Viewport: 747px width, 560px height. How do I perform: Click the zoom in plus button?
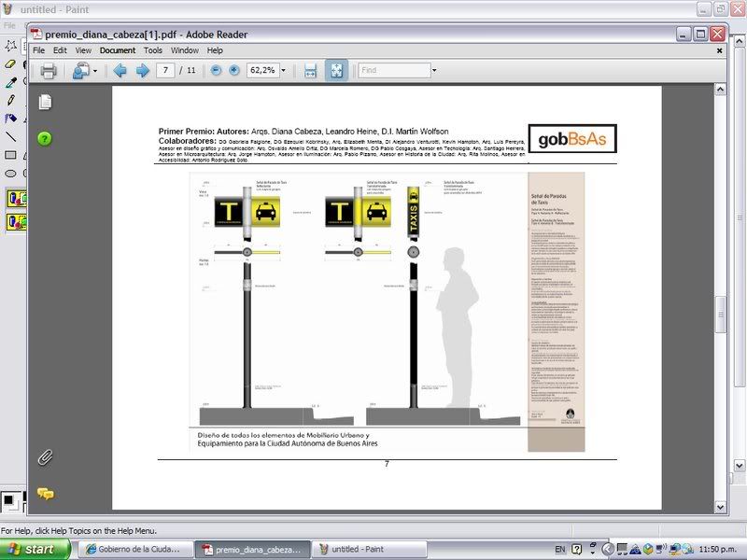coord(233,71)
